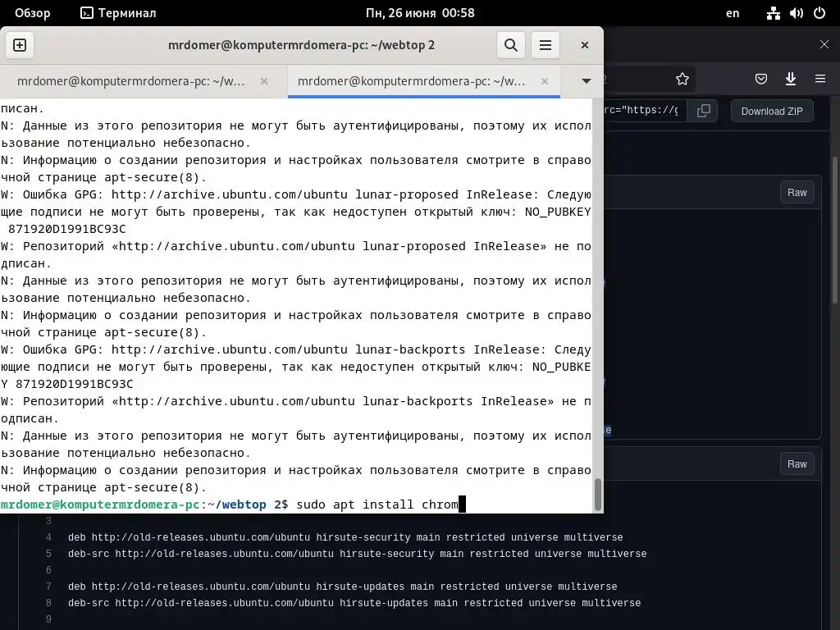Select line number 8 in the gist
The width and height of the screenshot is (840, 630).
pyautogui.click(x=48, y=603)
